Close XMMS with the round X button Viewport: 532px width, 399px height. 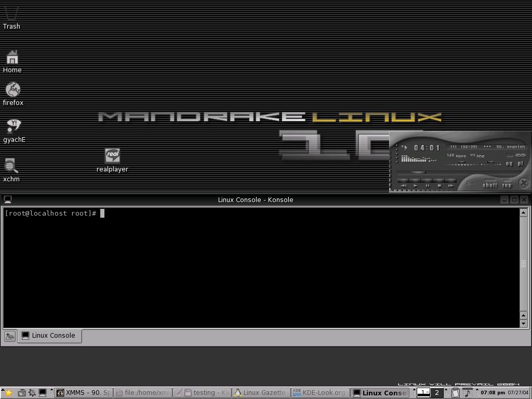tap(524, 183)
